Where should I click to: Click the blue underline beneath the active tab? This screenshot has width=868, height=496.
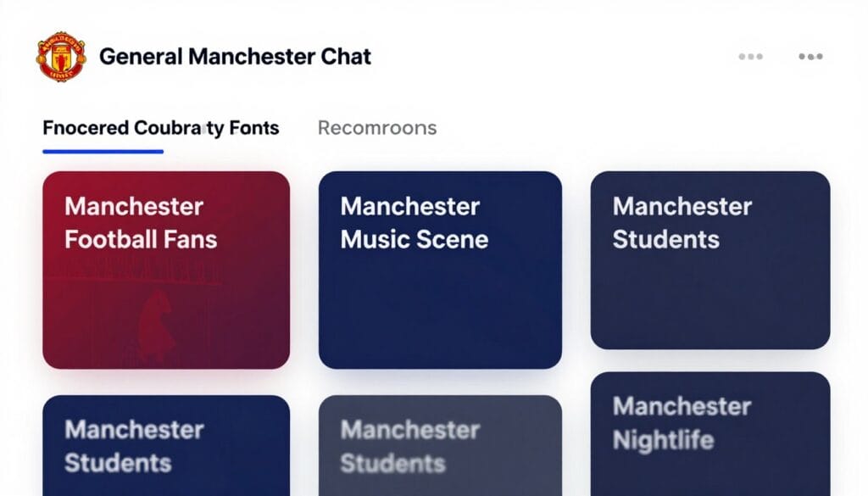tap(102, 151)
